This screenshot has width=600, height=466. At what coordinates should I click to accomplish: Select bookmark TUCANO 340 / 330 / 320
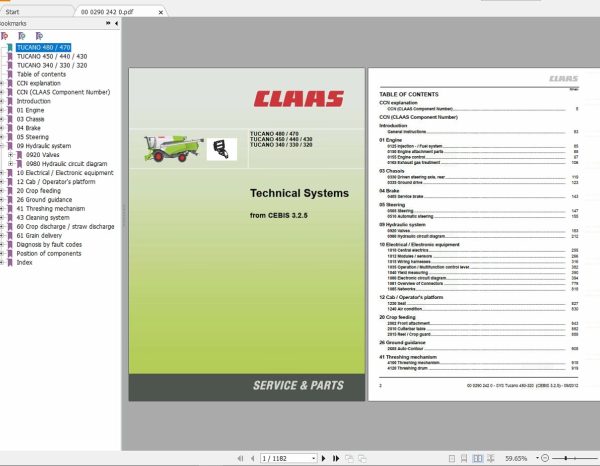click(52, 65)
